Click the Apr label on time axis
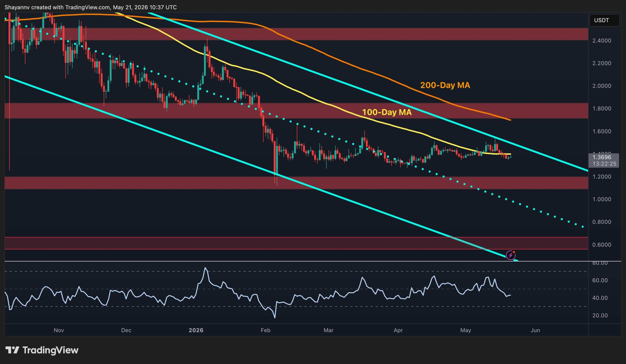The height and width of the screenshot is (364, 626). click(x=398, y=330)
